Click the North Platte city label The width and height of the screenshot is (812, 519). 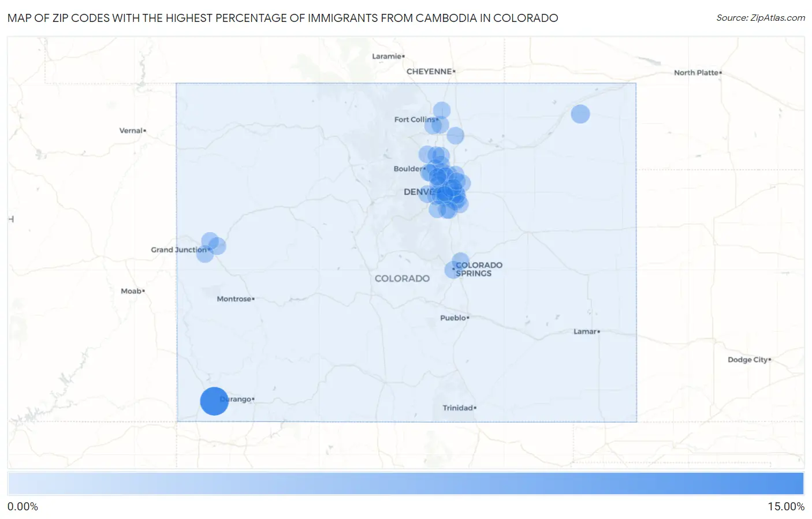pyautogui.click(x=698, y=73)
